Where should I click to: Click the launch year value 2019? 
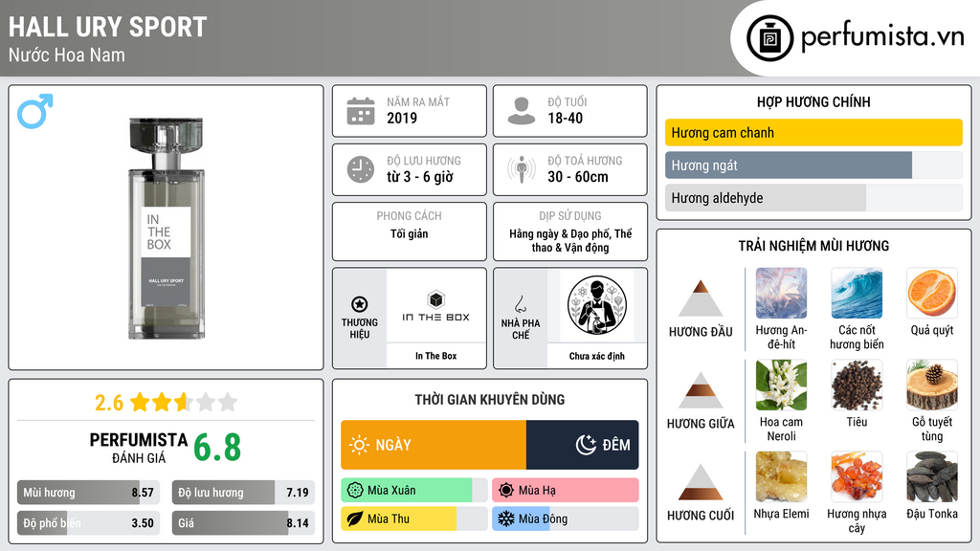(402, 118)
